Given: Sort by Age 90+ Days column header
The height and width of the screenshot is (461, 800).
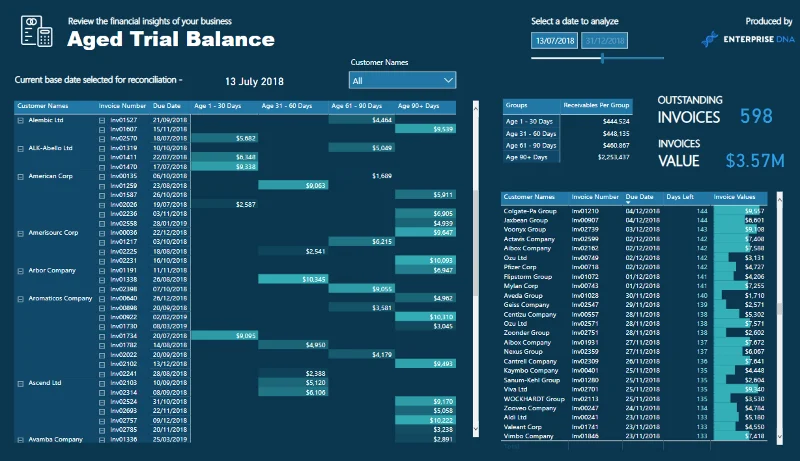Looking at the screenshot, I should tap(418, 106).
